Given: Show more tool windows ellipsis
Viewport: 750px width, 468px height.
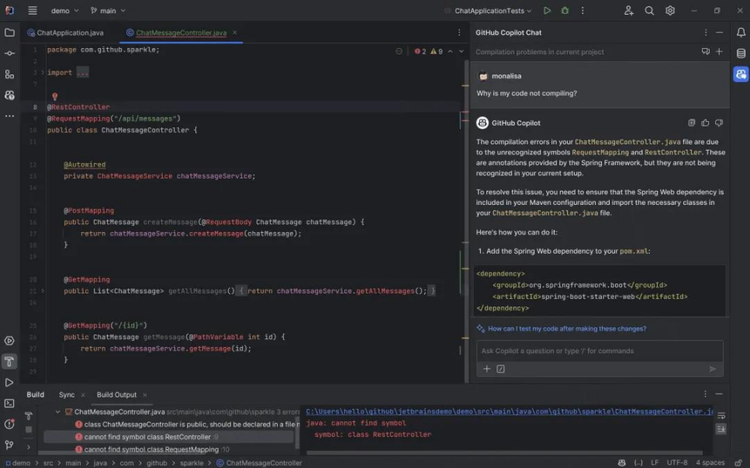Looking at the screenshot, I should pyautogui.click(x=10, y=116).
